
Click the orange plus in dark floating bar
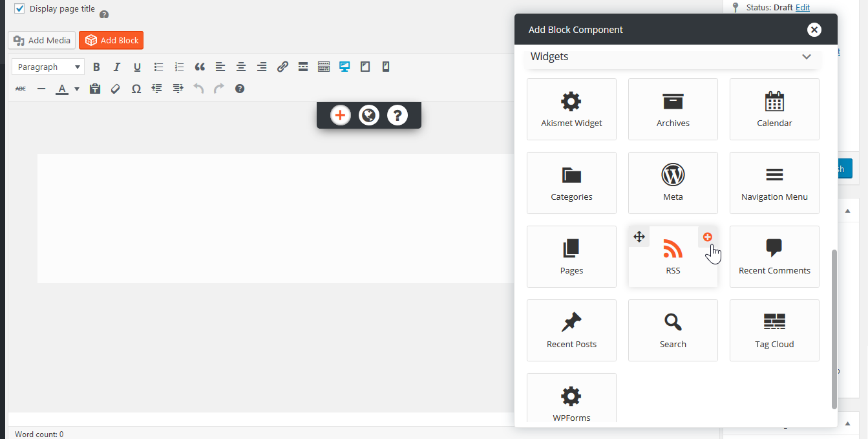click(x=340, y=116)
